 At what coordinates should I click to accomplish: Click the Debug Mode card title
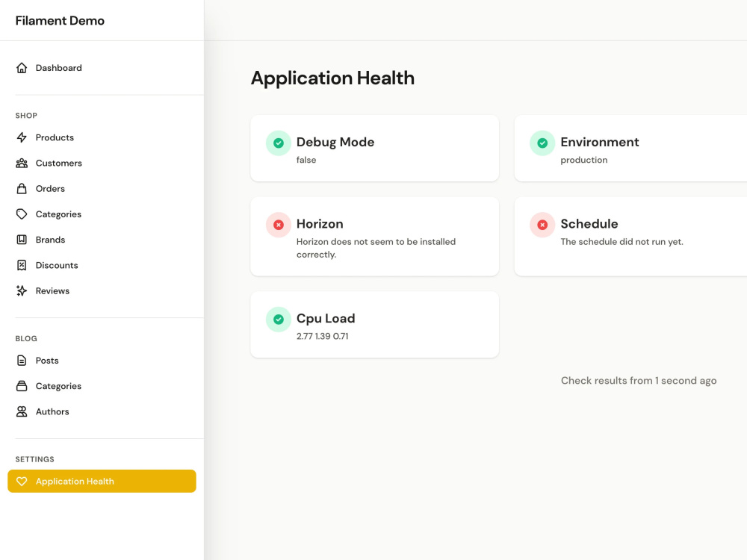(x=335, y=142)
